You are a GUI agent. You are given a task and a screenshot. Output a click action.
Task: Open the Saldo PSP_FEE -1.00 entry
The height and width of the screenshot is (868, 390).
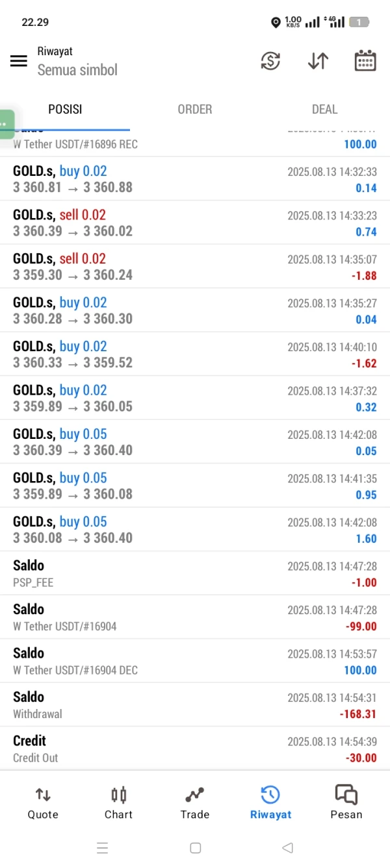click(195, 573)
